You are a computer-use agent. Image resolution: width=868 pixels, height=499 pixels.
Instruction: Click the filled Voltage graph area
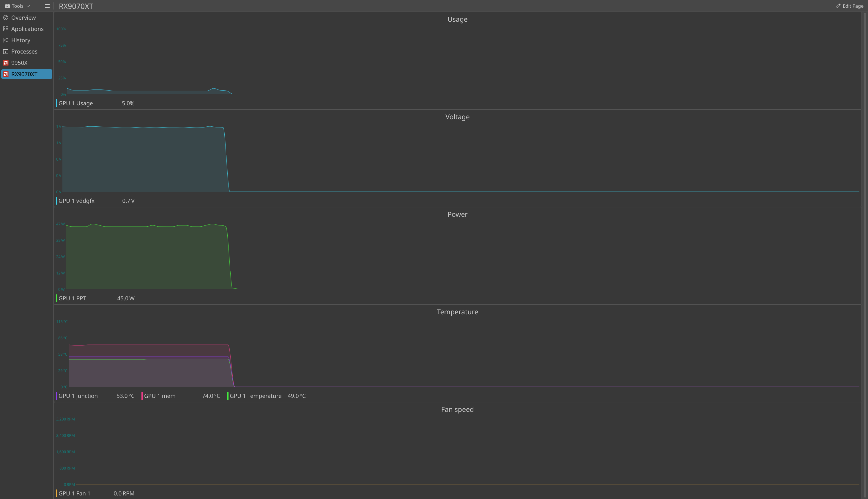144,161
